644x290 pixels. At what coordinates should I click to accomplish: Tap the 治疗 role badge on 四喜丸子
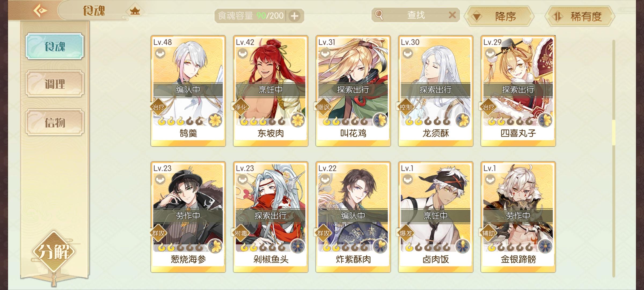488,107
